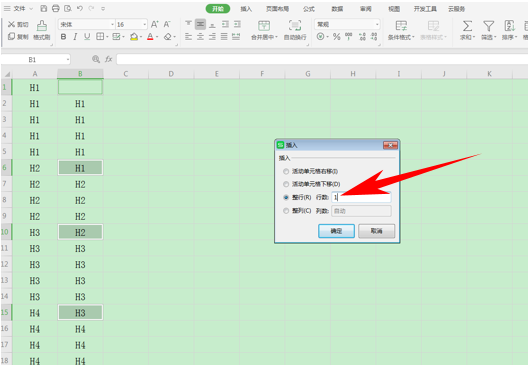Screen dimensions: 528x365
Task: Click the Print icon in quick toolbar
Action: coord(56,9)
